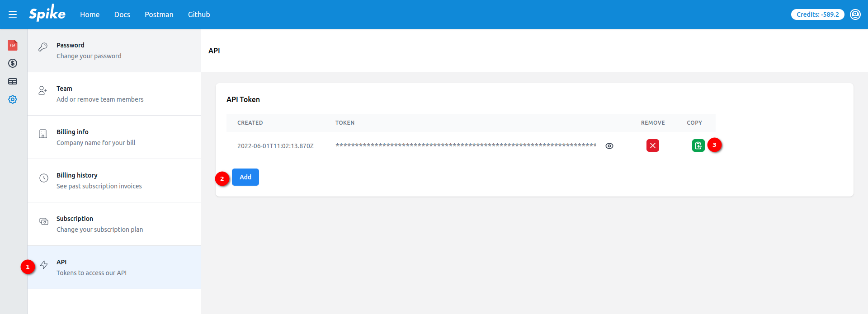Click the Spike logo

(x=47, y=14)
